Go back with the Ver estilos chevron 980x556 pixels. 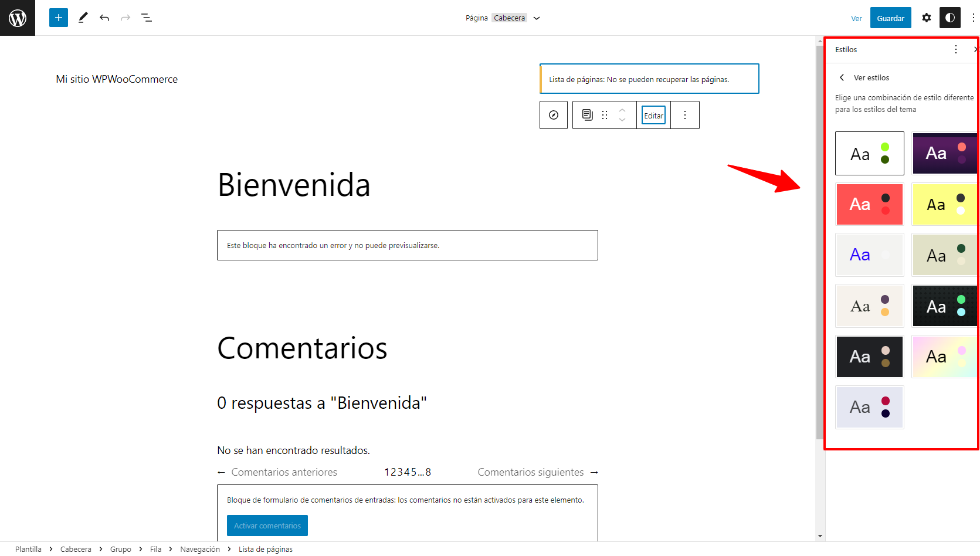point(842,77)
